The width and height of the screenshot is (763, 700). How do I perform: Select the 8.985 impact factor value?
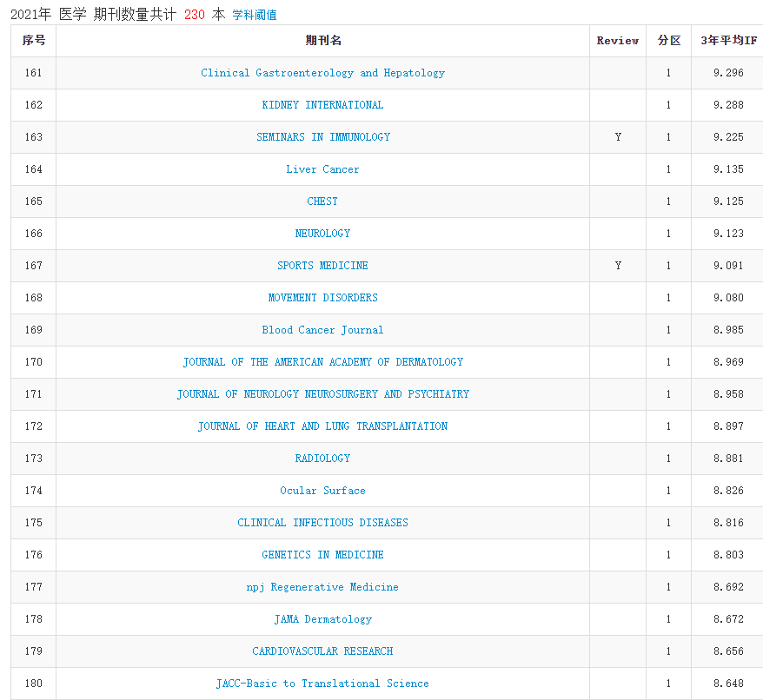728,330
